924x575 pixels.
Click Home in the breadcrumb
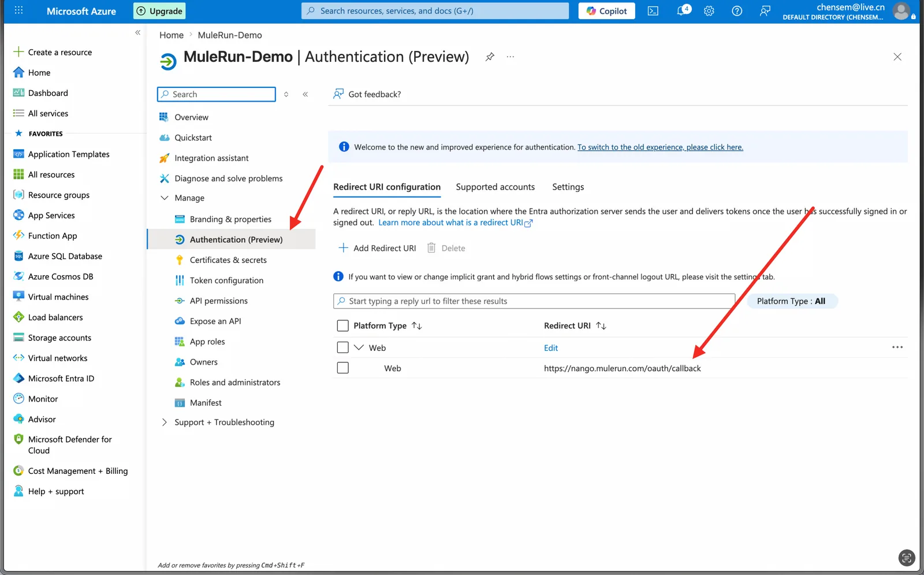click(172, 35)
